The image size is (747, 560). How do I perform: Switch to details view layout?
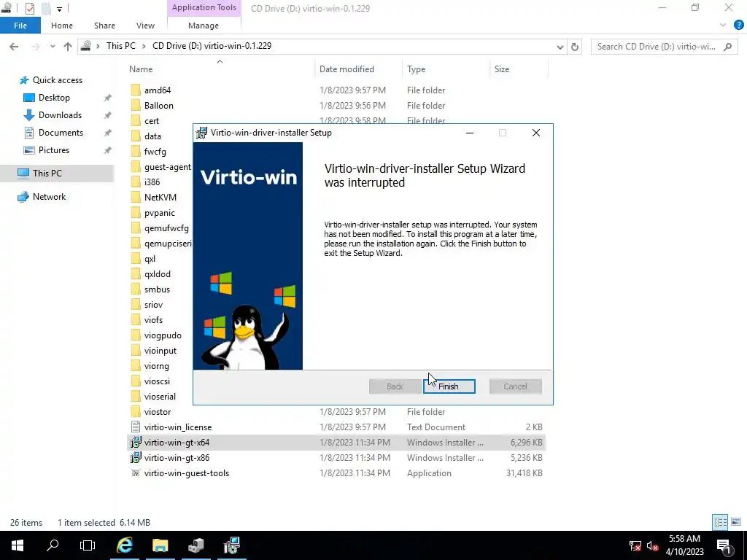coord(720,522)
